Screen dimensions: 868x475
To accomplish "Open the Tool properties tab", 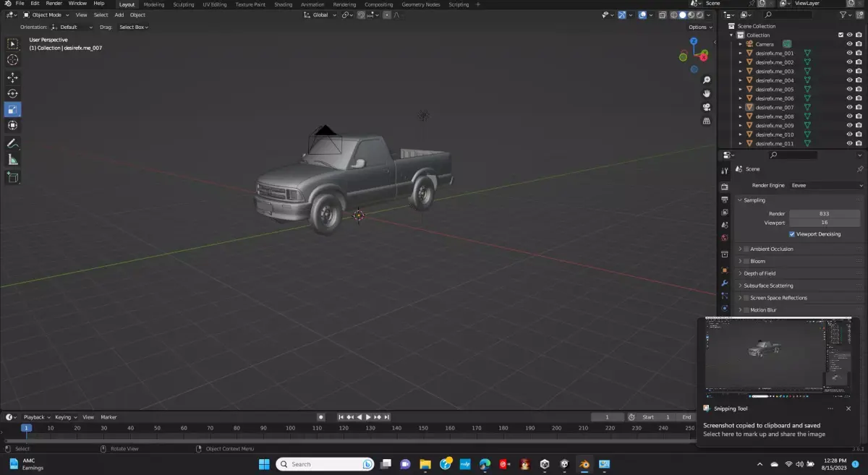I will point(725,171).
